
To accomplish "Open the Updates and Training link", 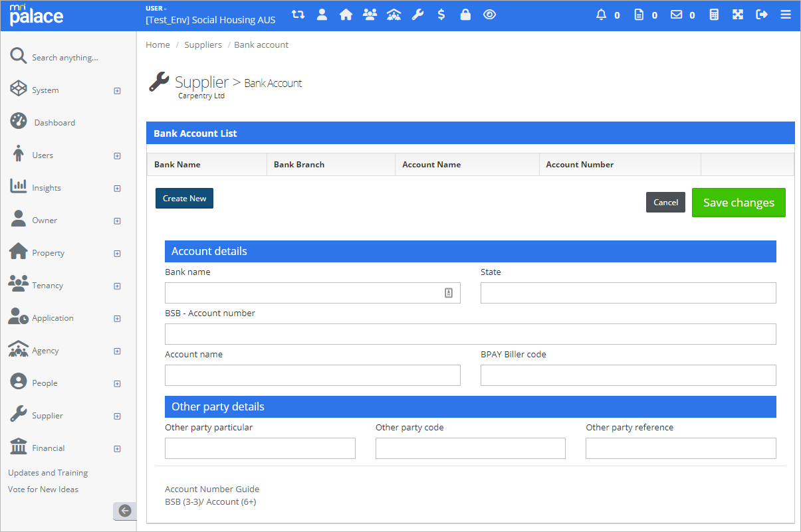I will (48, 473).
